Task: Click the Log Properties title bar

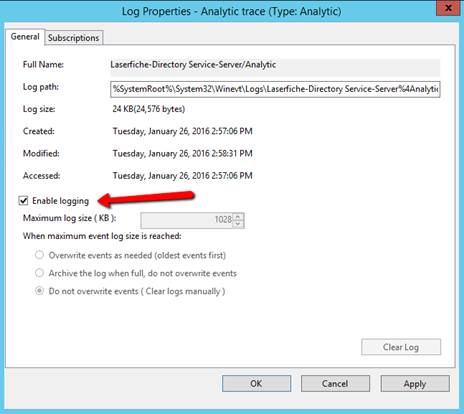Action: point(231,11)
